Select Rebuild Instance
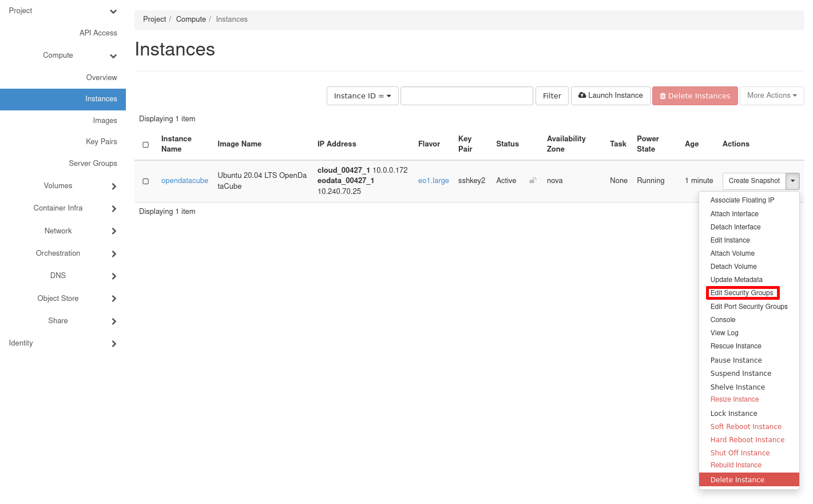Image resolution: width=813 pixels, height=504 pixels. 736,465
